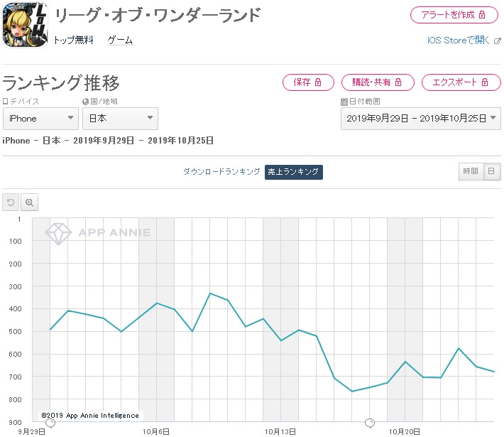
Task: Click the chart magnifier zoom icon
Action: point(30,202)
